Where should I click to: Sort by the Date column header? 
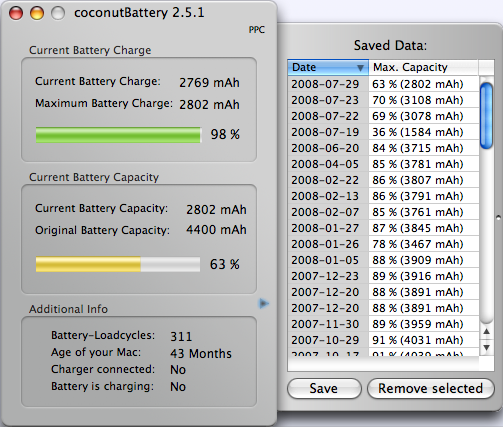coord(328,67)
